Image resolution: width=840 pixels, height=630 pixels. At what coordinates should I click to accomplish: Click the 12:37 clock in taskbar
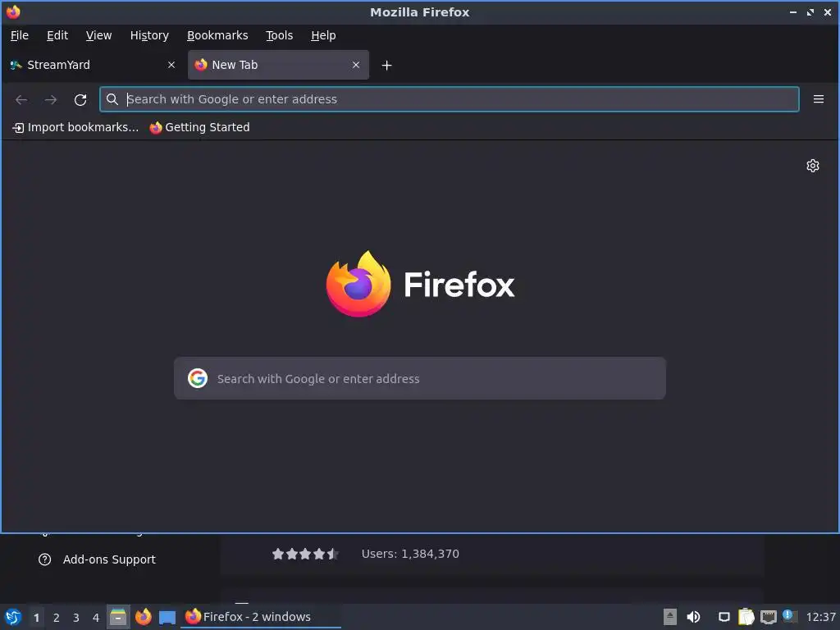[820, 617]
